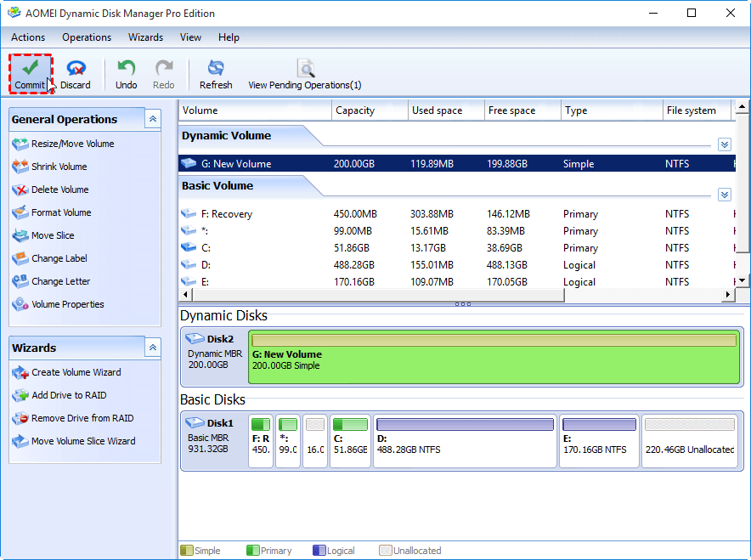Open the Operations menu
The height and width of the screenshot is (560, 751).
pos(87,37)
